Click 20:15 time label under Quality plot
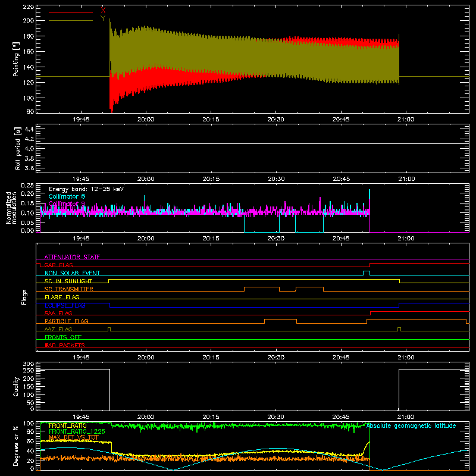Viewport: 476px width, 476px height. coord(211,417)
